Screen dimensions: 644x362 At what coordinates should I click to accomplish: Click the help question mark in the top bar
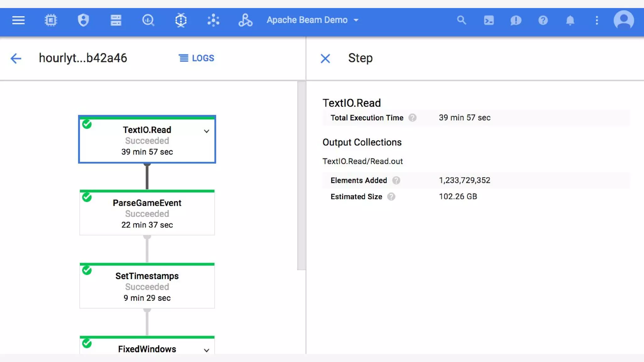tap(543, 20)
